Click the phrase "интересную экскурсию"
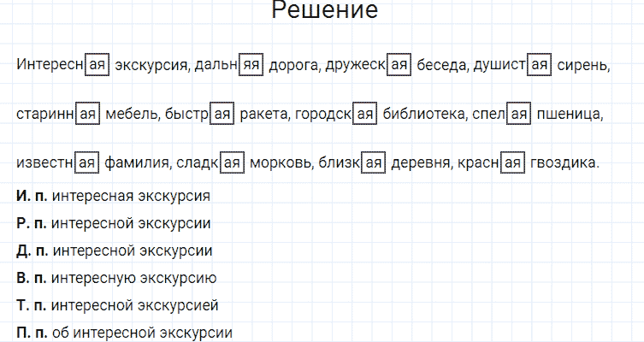The height and width of the screenshot is (342, 644). pos(133,278)
